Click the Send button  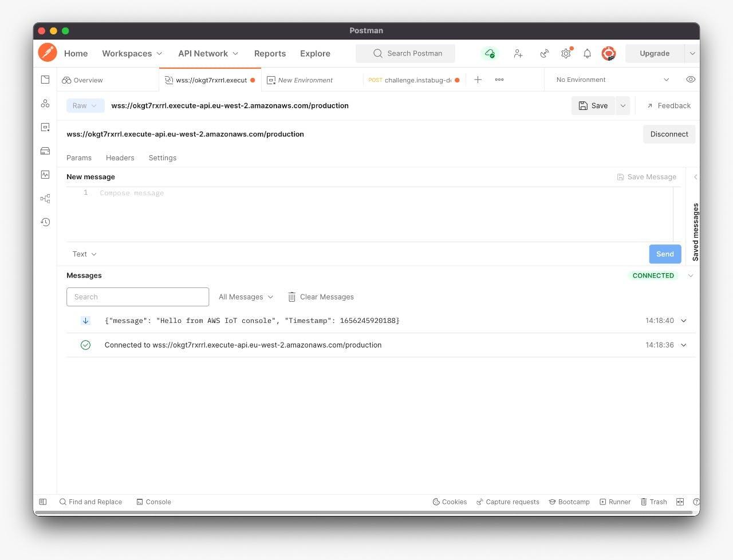click(x=665, y=254)
